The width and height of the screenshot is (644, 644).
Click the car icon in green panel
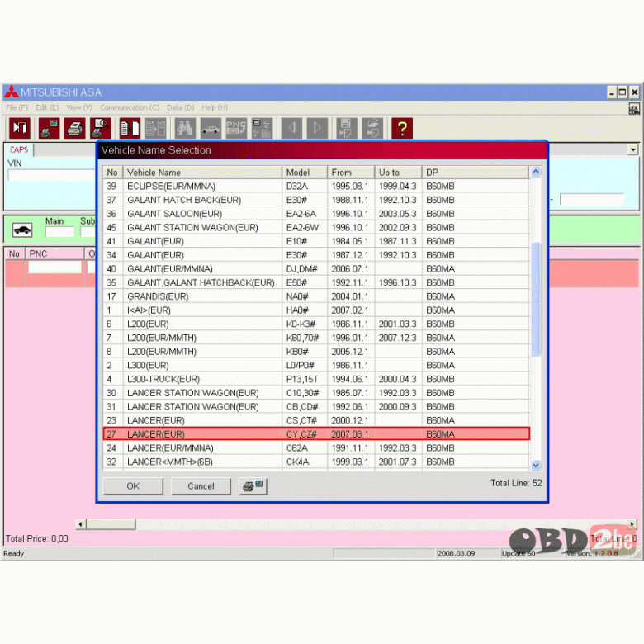[x=22, y=230]
